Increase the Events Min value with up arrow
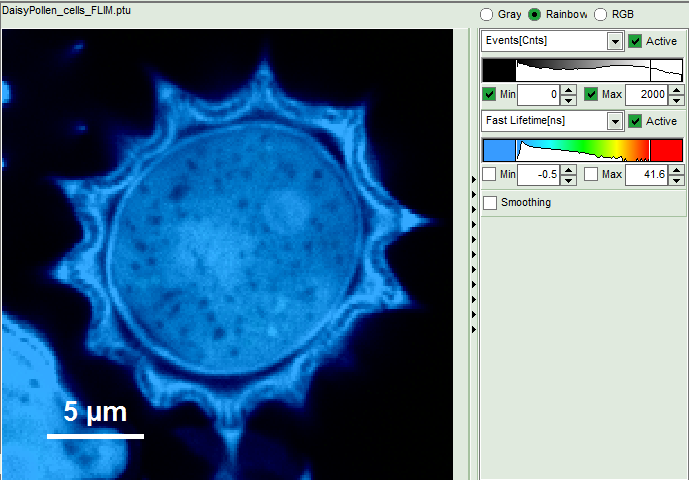This screenshot has width=689, height=480. click(568, 90)
